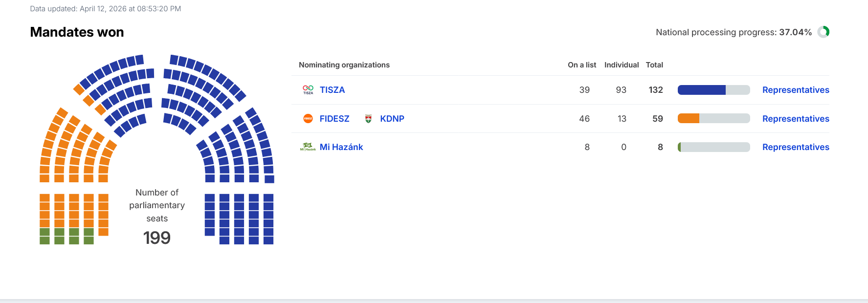
Task: Click the 'Data updated' timestamp text
Action: (106, 9)
